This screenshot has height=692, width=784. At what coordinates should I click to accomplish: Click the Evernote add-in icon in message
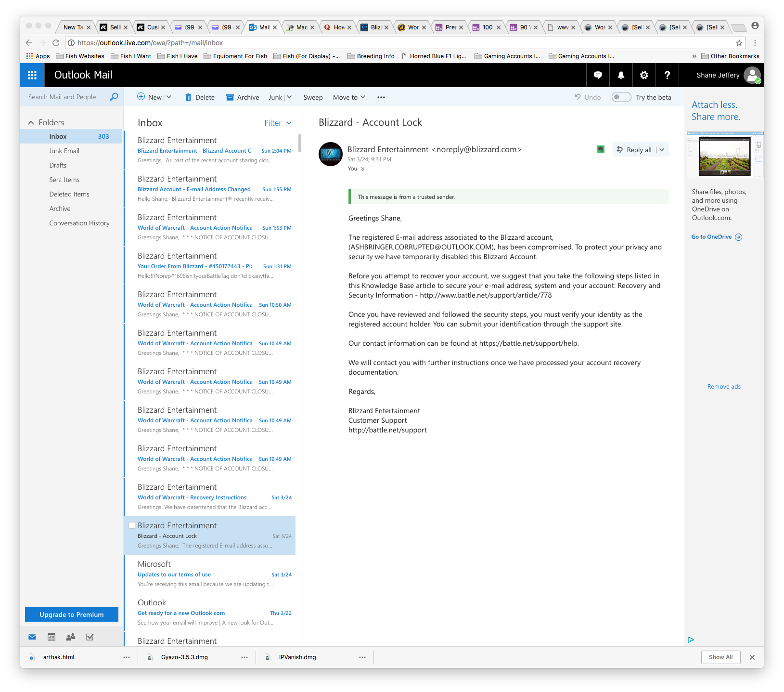[x=601, y=149]
